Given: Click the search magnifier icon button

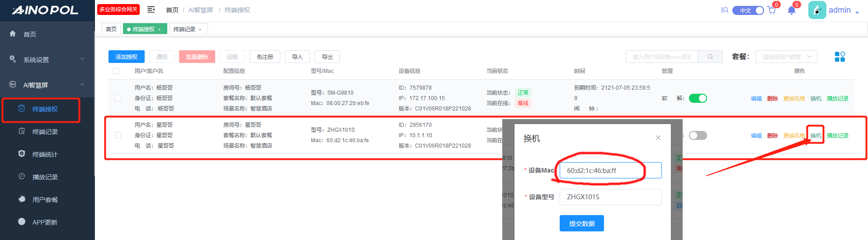Looking at the screenshot, I should 710,57.
